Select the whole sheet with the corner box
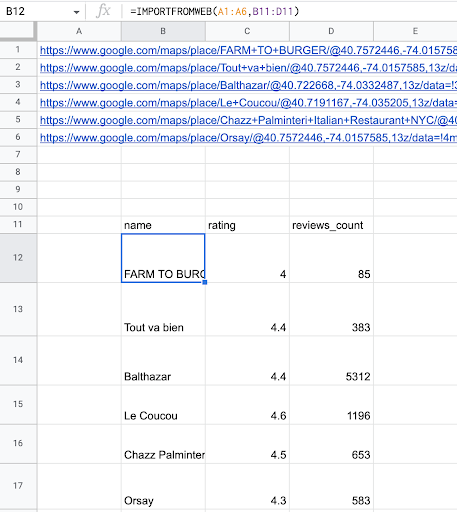Image resolution: width=457 pixels, height=512 pixels. tap(18, 31)
